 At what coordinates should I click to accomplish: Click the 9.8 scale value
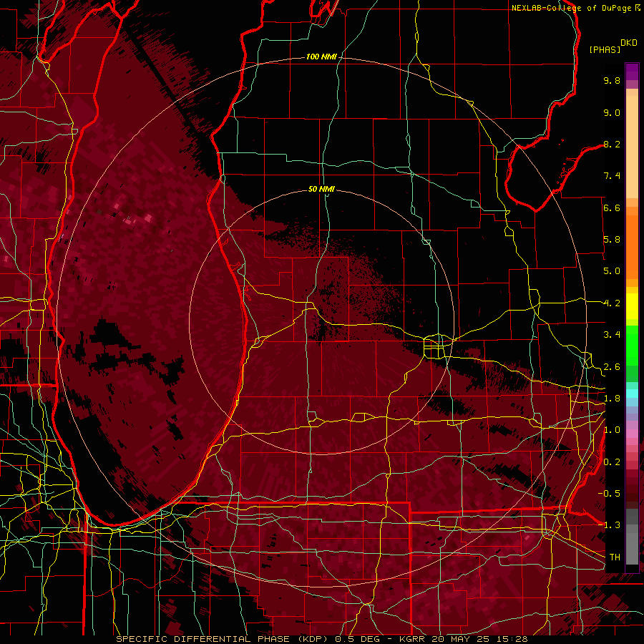(612, 80)
